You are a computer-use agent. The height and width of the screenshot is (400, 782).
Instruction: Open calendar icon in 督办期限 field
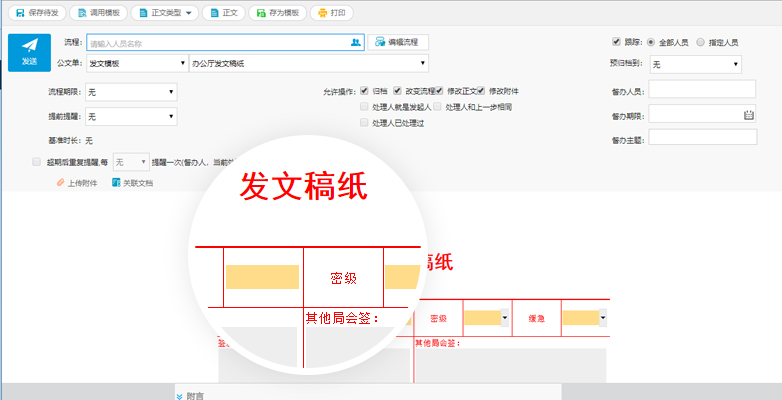coord(748,115)
